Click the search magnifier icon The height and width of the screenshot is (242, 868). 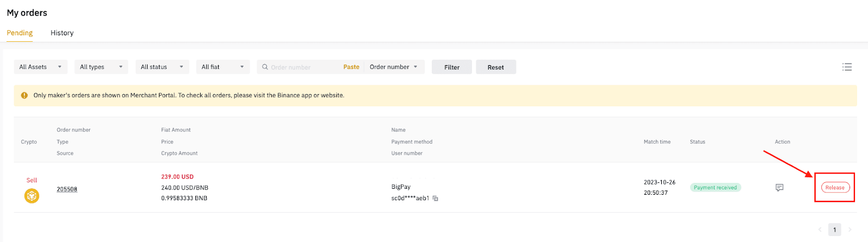(x=265, y=67)
